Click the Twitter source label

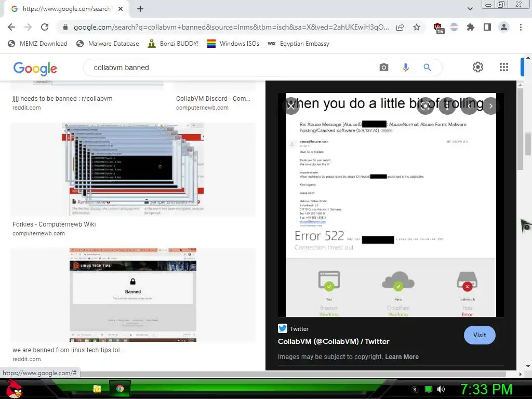[293, 328]
